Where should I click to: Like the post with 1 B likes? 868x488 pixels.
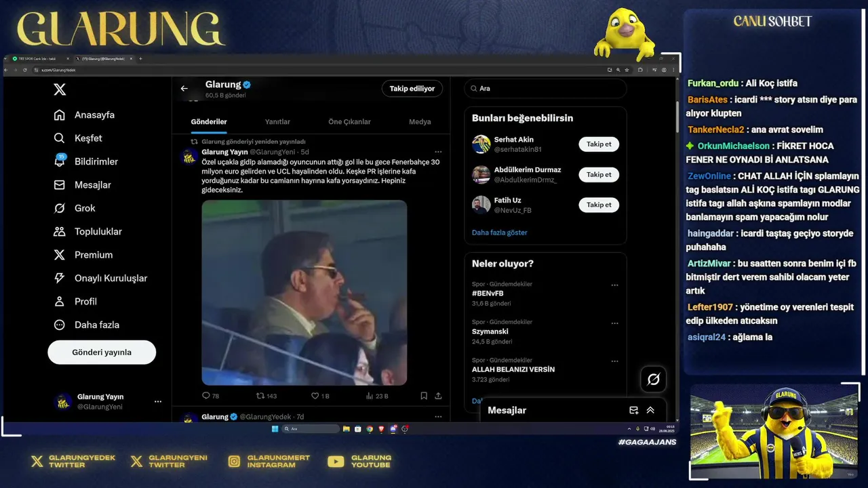(x=319, y=396)
